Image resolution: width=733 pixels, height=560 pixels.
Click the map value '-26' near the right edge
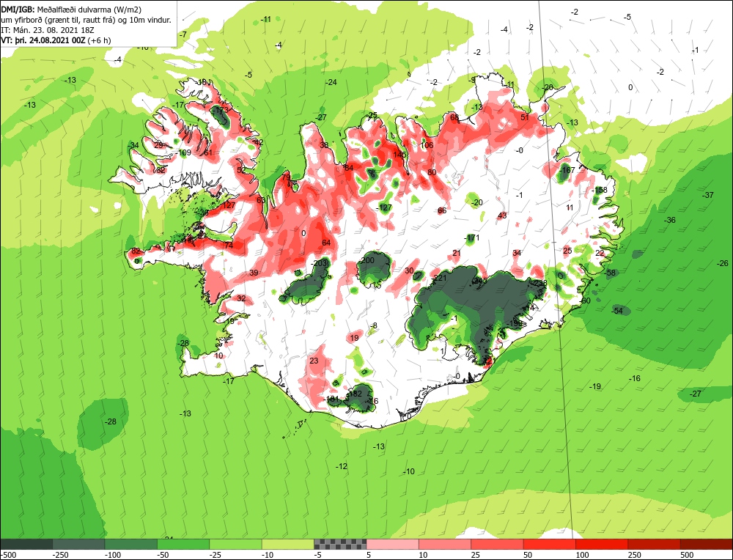tap(723, 263)
